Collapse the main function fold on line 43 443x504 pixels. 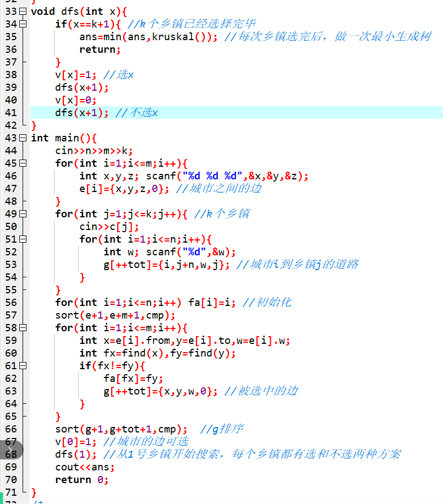tap(22, 138)
